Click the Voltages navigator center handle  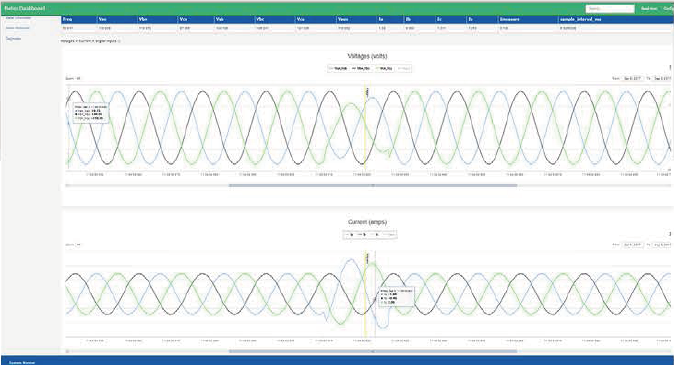click(x=373, y=185)
